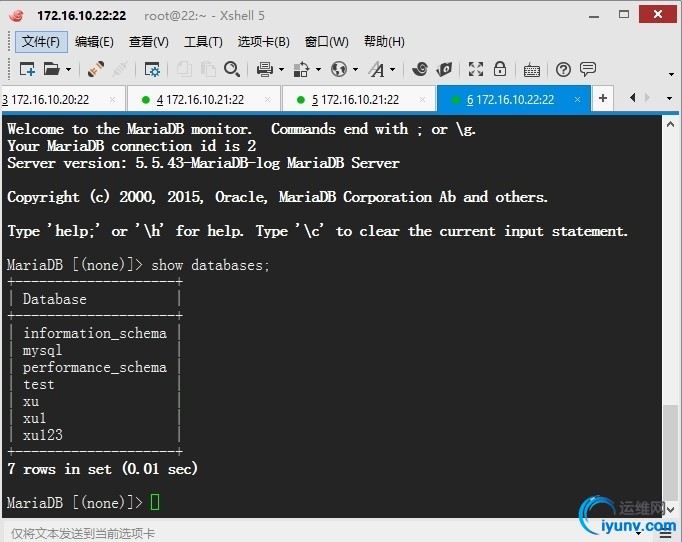Click the globe encoding icon
The width and height of the screenshot is (682, 542).
(x=338, y=69)
